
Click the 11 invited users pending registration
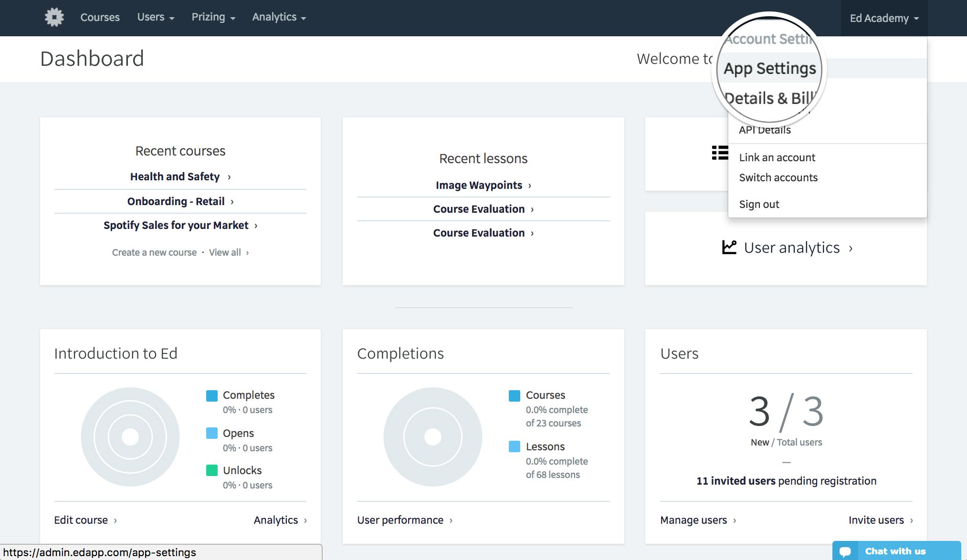(x=786, y=480)
